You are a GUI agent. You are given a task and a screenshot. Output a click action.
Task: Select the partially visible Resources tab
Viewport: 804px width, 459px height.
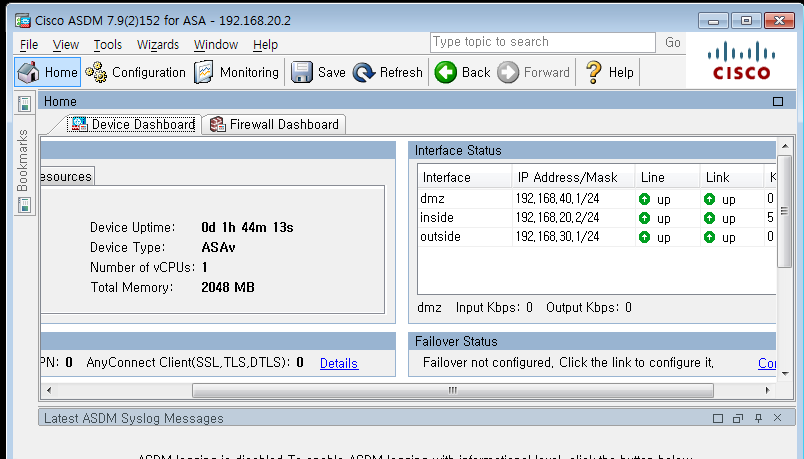point(67,176)
